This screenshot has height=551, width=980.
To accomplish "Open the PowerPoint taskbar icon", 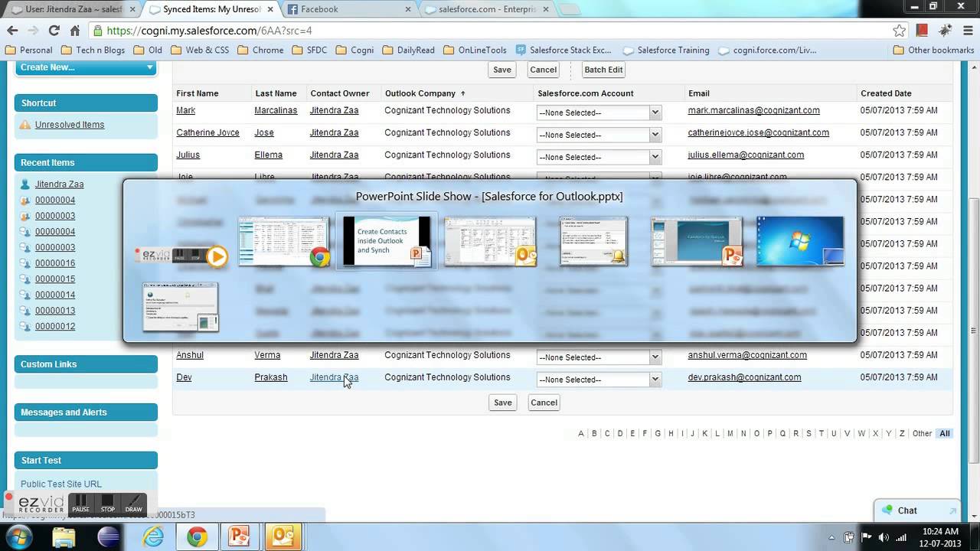I will 239,537.
